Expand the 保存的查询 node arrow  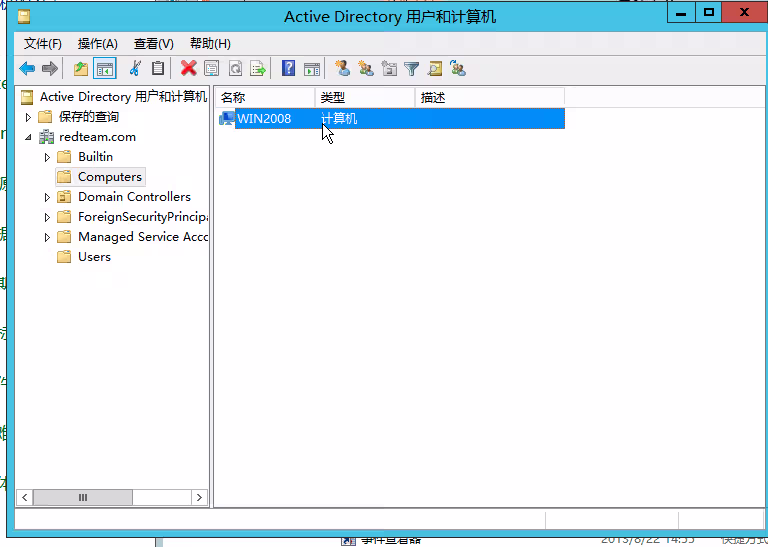coord(28,117)
